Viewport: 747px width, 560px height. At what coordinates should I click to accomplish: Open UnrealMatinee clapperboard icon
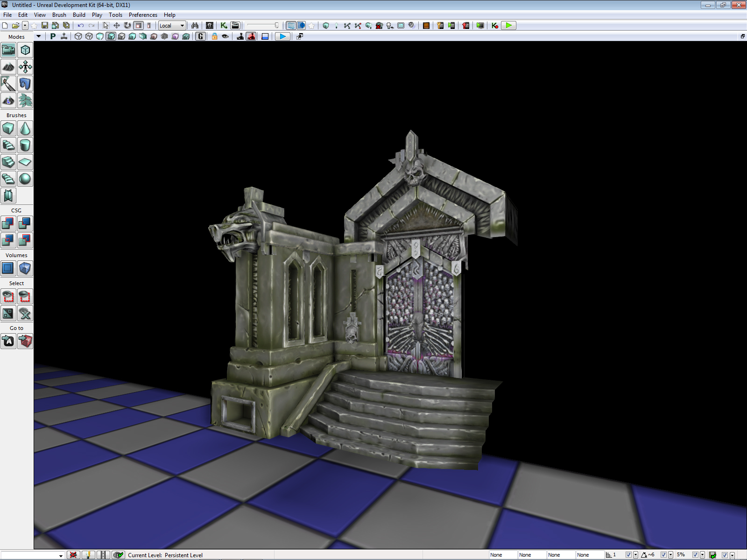235,26
